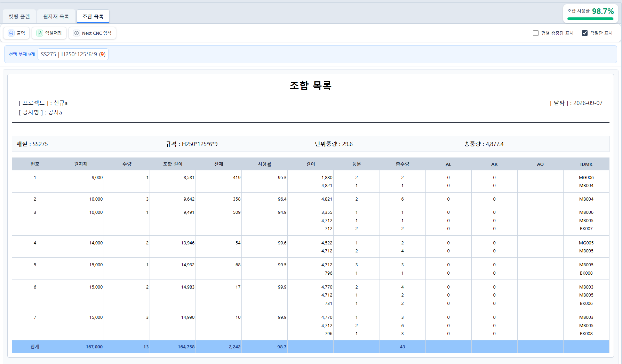Click total raw material 167,000
Screen dimensions: 622x364
click(94, 347)
